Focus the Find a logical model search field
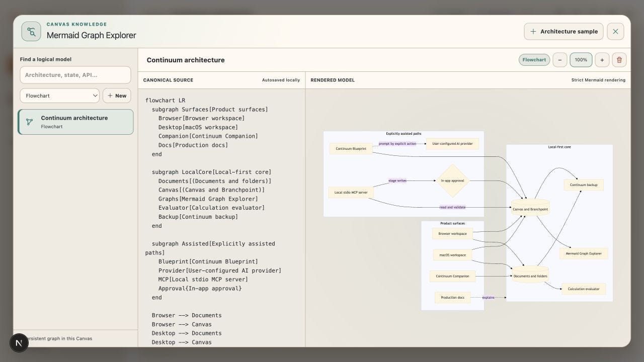 pos(75,75)
